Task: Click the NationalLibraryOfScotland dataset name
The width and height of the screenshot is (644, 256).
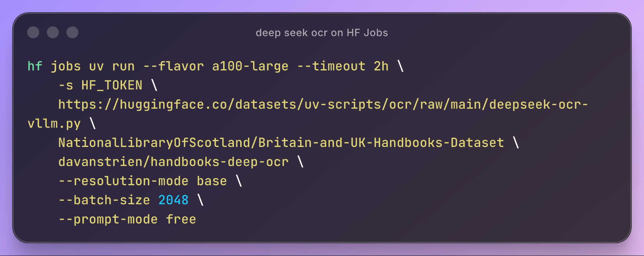Action: point(281,143)
